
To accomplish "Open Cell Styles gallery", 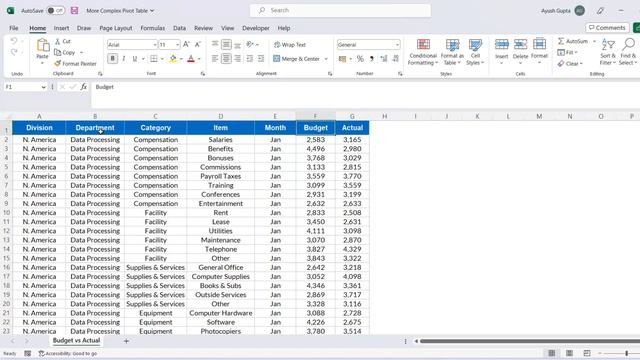I will (x=475, y=52).
